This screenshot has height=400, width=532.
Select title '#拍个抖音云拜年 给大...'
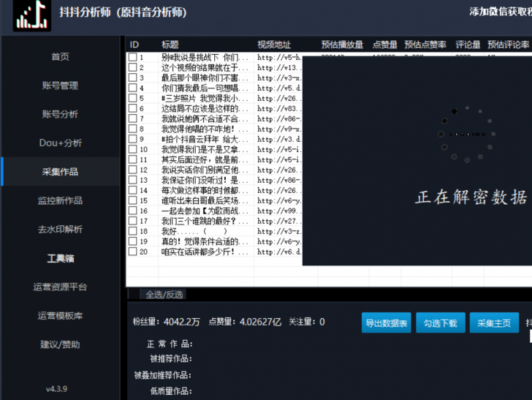pos(205,139)
